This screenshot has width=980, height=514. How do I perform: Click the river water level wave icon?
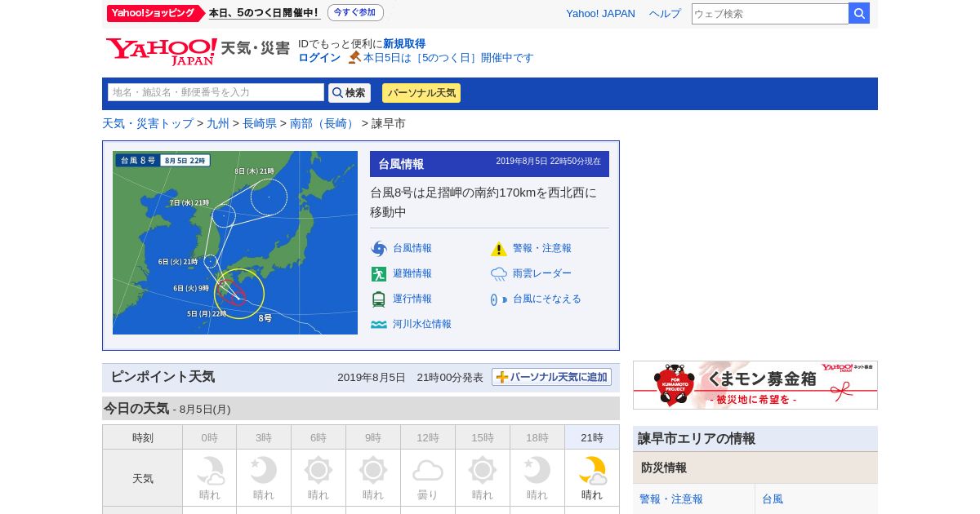[x=379, y=325]
